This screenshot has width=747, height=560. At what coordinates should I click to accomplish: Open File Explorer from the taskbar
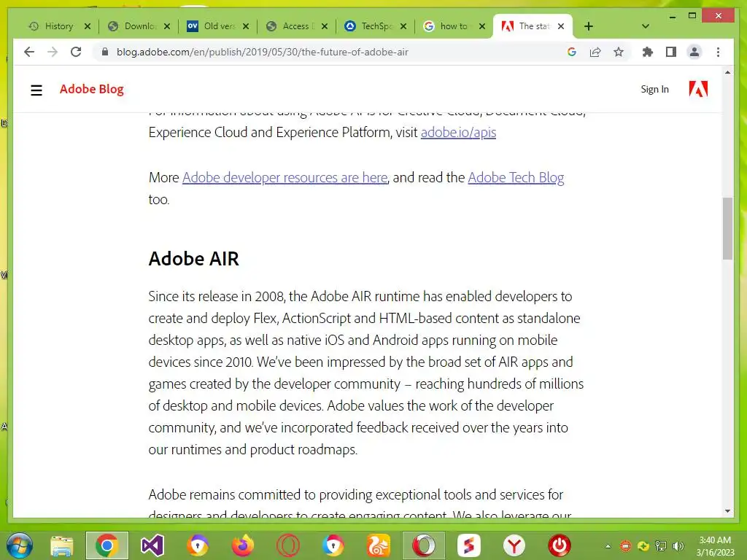pyautogui.click(x=62, y=545)
